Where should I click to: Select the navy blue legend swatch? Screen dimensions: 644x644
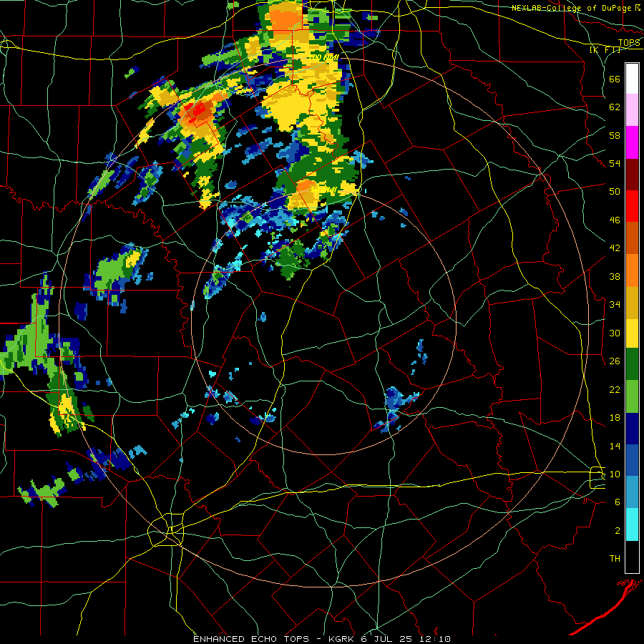(x=632, y=429)
